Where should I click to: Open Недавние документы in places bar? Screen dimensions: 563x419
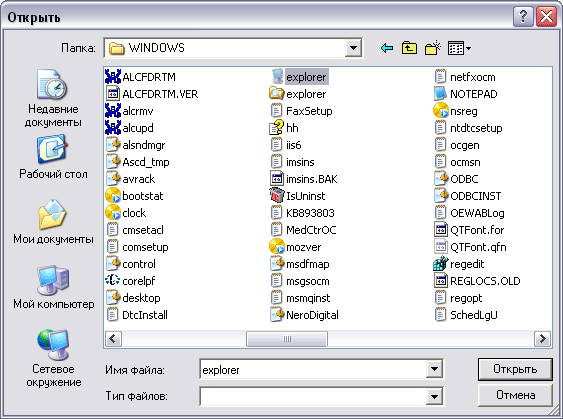coord(53,98)
